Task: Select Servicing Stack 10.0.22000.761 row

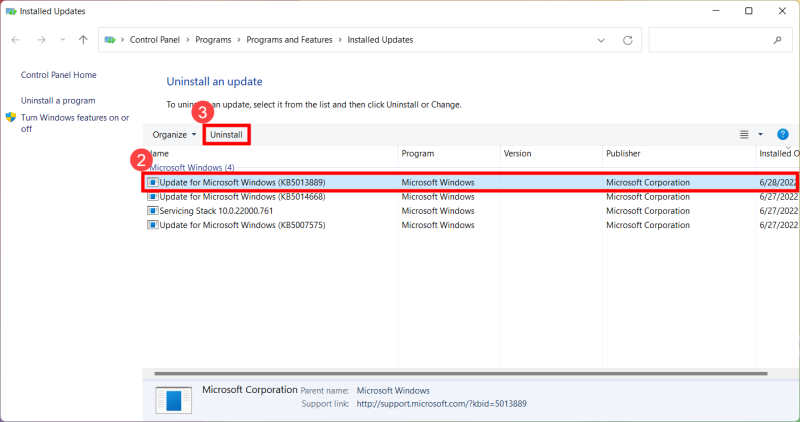Action: [471, 211]
